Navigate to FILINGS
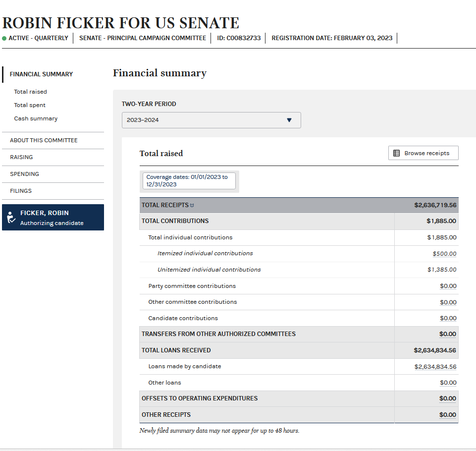476x451 pixels. pos(20,191)
